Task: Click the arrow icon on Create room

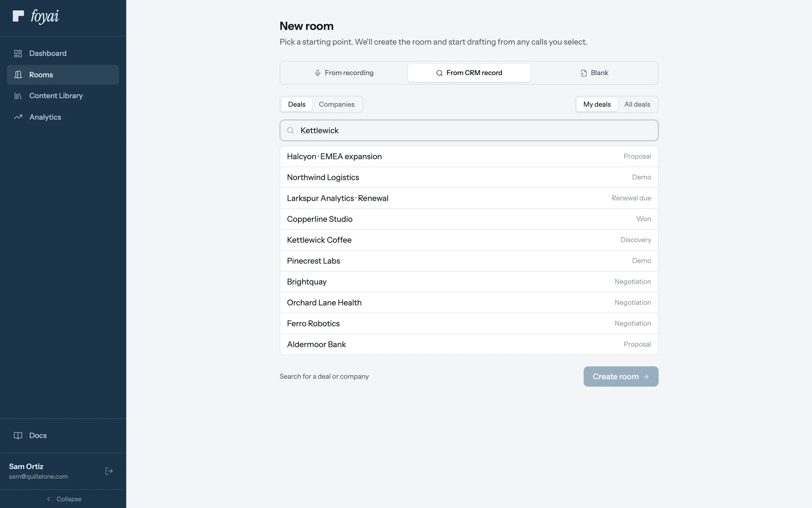Action: point(646,377)
